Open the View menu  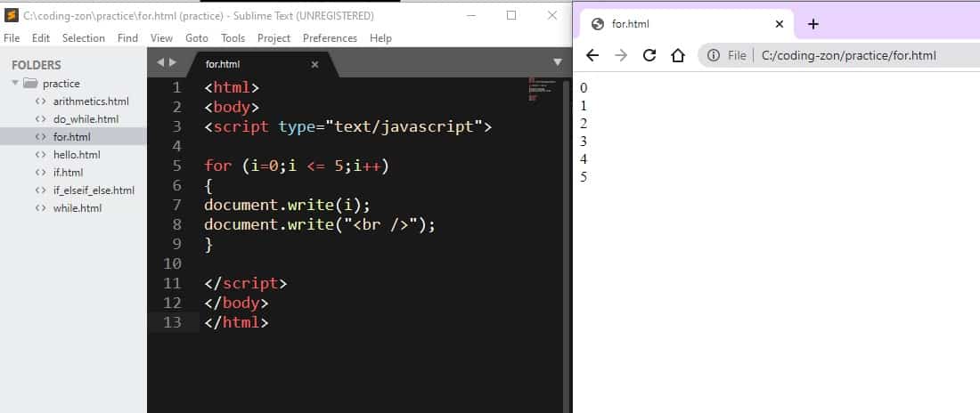pos(161,38)
